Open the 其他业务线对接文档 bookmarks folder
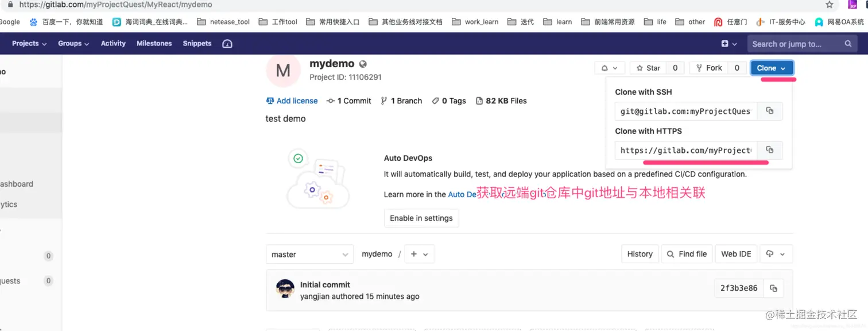This screenshot has width=868, height=331. (405, 22)
